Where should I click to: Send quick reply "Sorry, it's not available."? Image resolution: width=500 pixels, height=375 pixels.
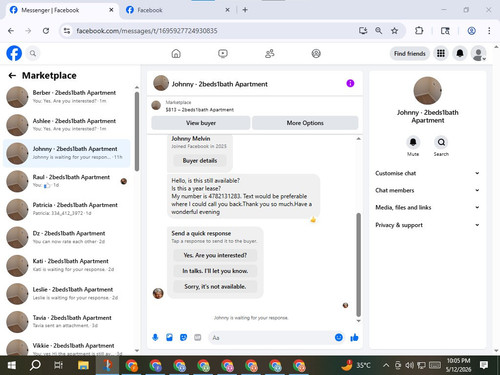(215, 287)
